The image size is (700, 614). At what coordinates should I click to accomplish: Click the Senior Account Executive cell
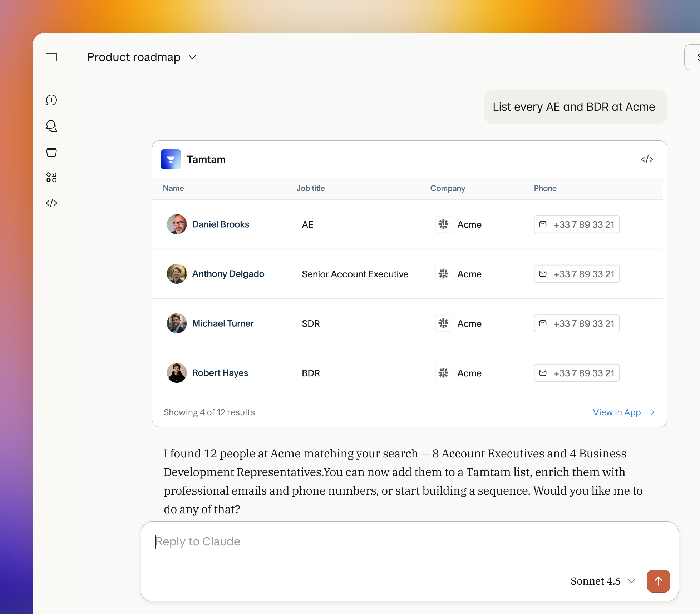(355, 274)
